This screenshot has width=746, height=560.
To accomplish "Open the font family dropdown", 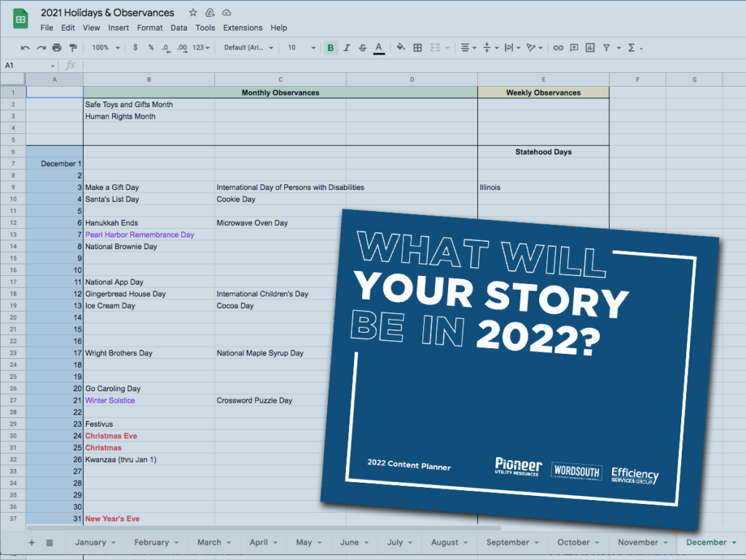I will click(248, 48).
